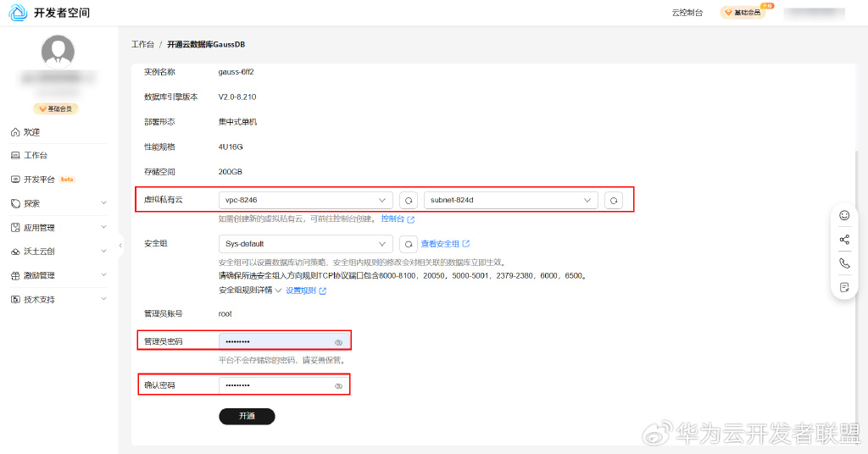Click the gauss-6ff2 instance name text

[x=236, y=72]
